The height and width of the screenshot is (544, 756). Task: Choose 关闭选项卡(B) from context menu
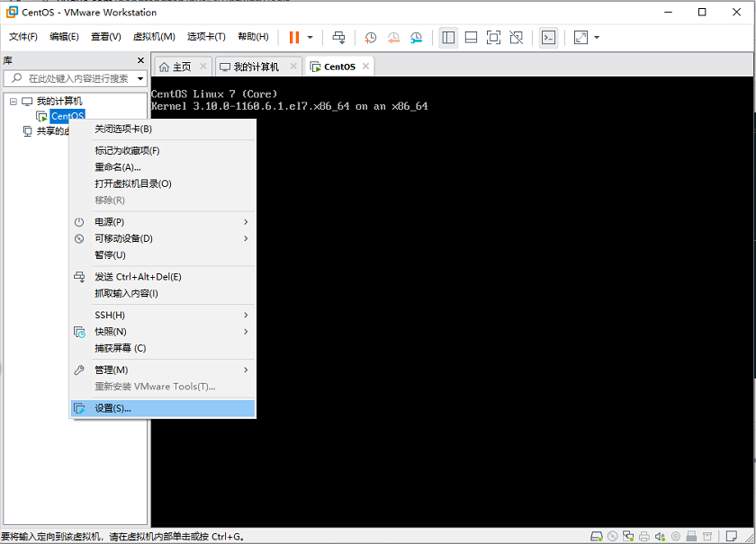pos(163,129)
